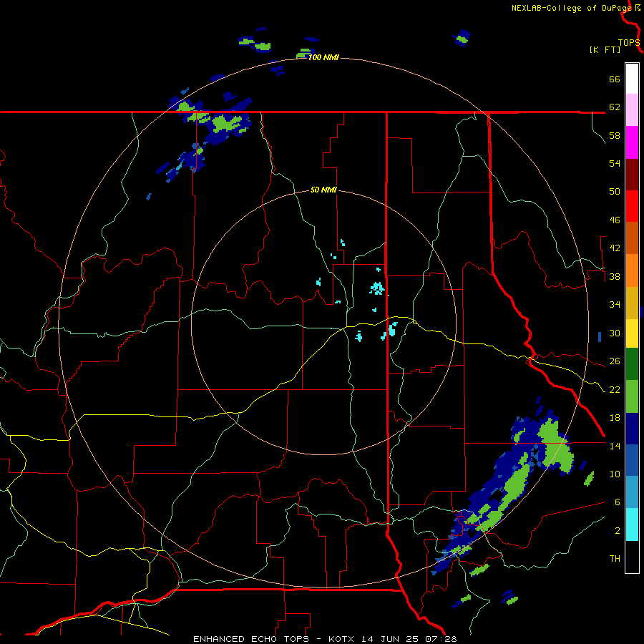This screenshot has height=644, width=644.
Task: Click the yellow legend swatch
Action: [x=632, y=333]
